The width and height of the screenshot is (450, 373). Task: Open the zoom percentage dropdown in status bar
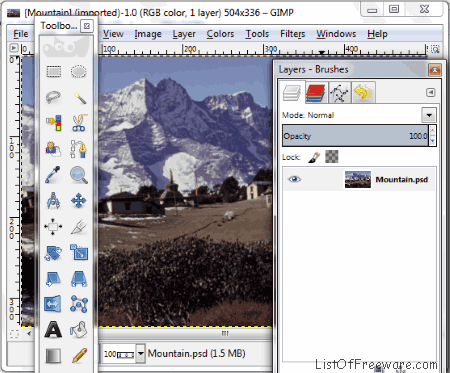tap(141, 353)
